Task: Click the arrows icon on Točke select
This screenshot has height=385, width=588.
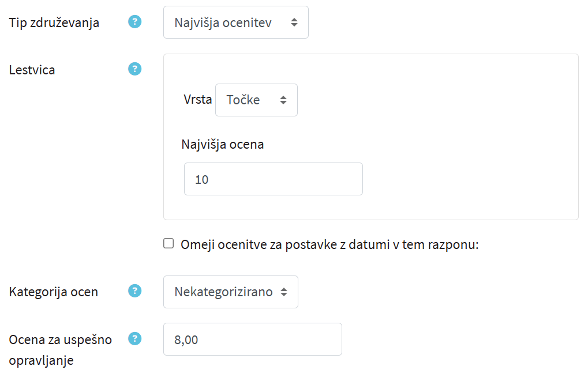Action: [x=283, y=100]
